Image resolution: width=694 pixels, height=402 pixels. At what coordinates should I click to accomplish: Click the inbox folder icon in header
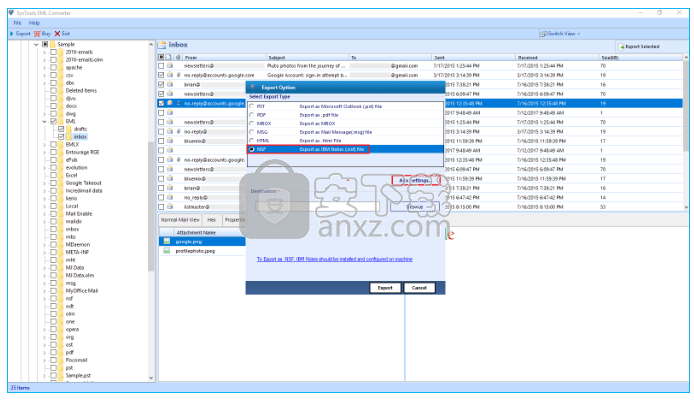coord(162,45)
